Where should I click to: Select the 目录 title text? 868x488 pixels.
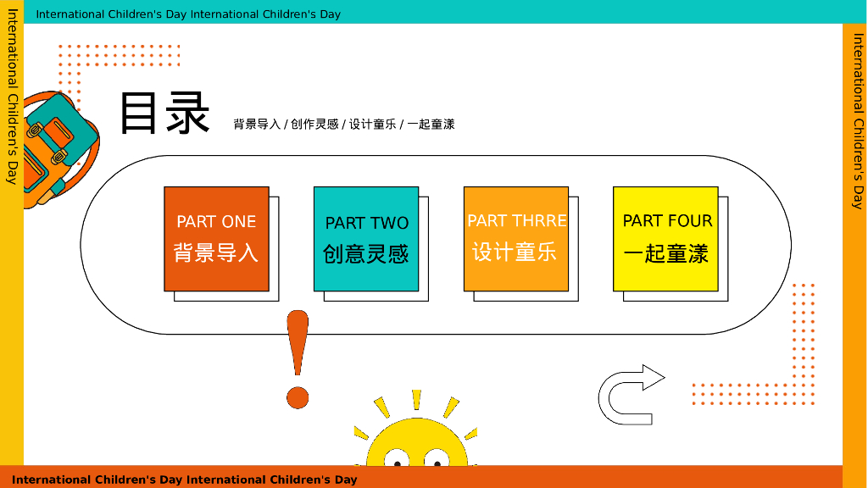[165, 114]
